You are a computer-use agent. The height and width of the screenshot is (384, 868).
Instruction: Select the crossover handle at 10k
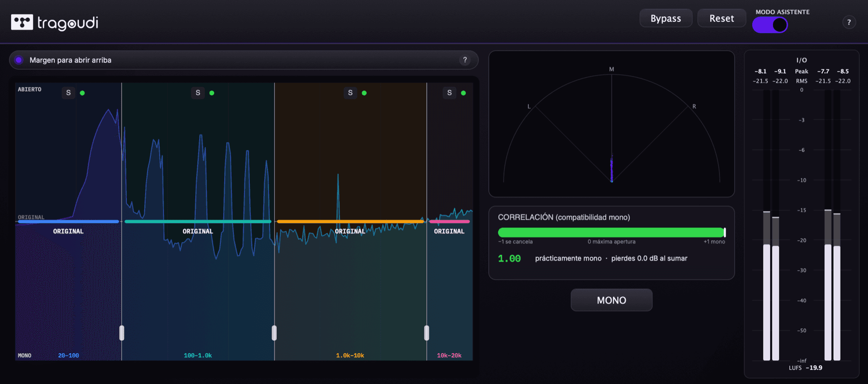point(427,333)
